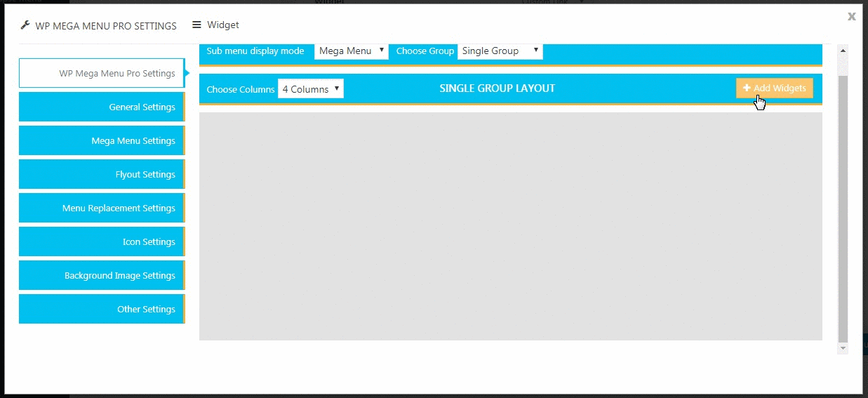
Task: Open the Sub menu display mode dropdown
Action: [x=351, y=51]
